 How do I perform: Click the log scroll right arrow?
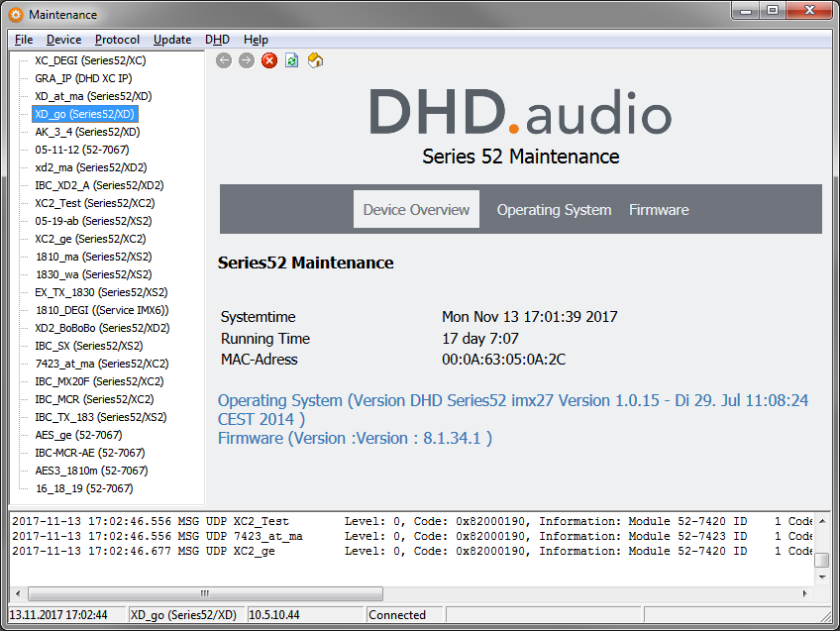click(804, 593)
